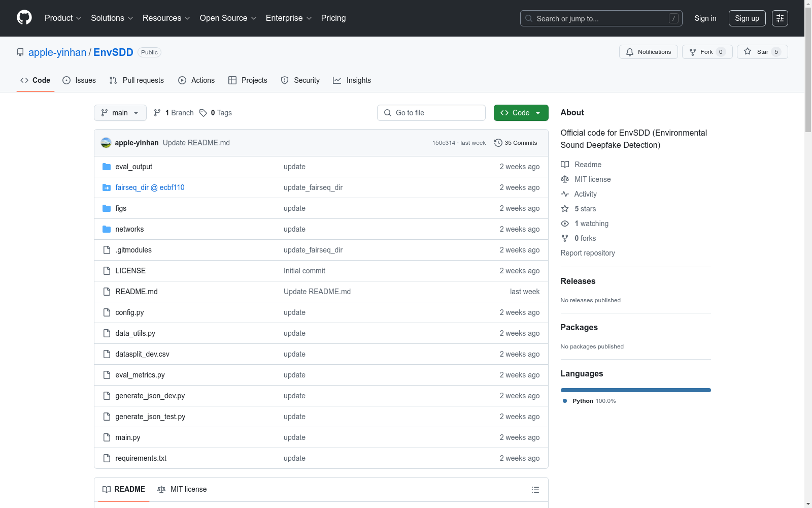
Task: Click the scales icon beside MIT license in About
Action: click(x=565, y=179)
